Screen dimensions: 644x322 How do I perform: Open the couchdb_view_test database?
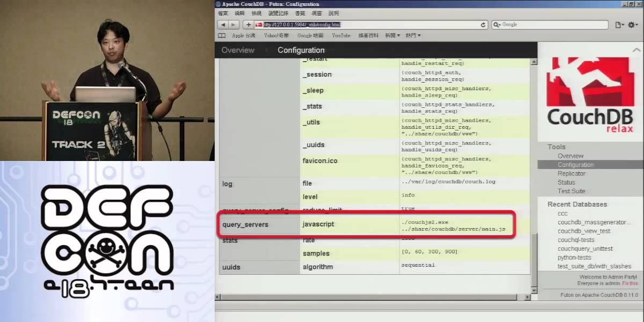click(584, 231)
